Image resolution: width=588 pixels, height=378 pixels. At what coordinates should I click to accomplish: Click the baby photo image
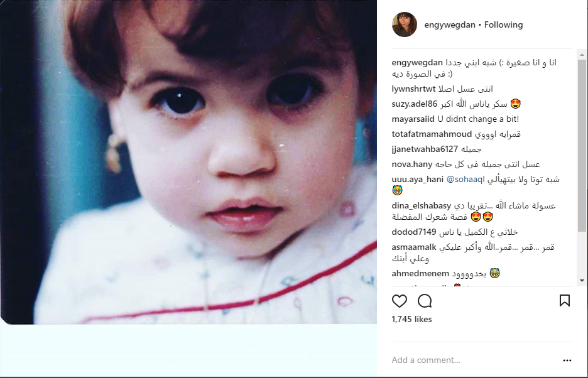point(188,162)
